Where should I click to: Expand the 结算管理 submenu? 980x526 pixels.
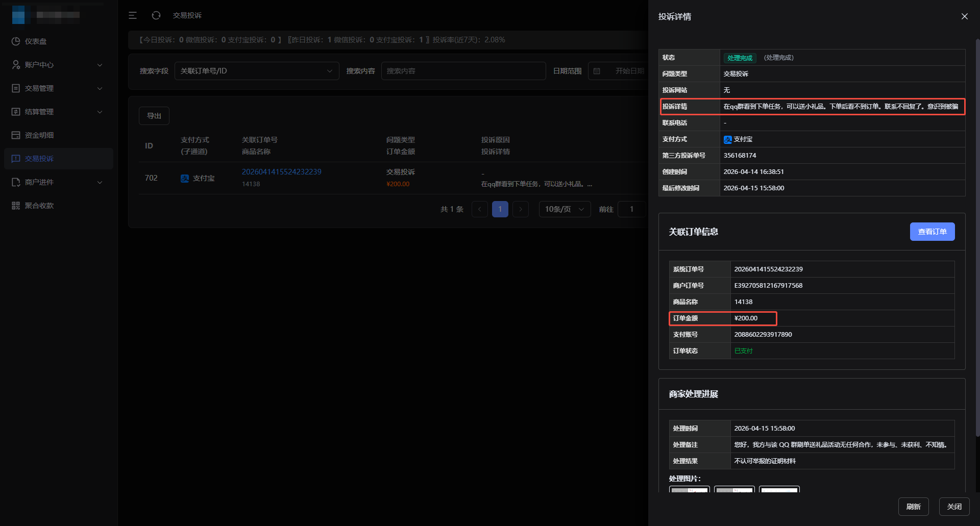[x=58, y=112]
